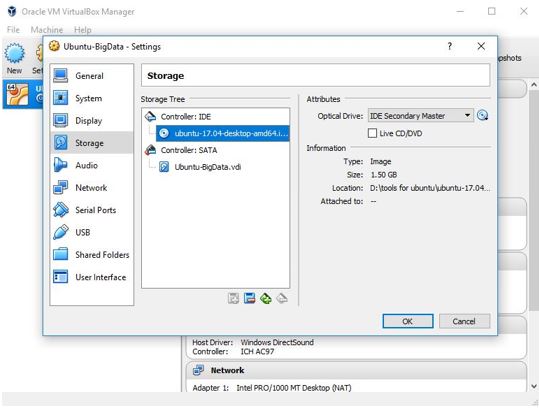
Task: Click the Location path D:\tools for ubuntu
Action: (430, 188)
